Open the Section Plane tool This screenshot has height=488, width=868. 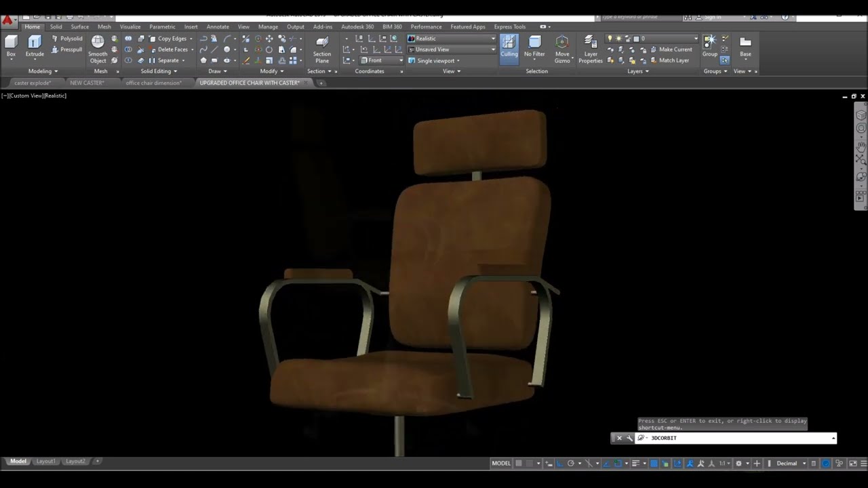tap(322, 50)
